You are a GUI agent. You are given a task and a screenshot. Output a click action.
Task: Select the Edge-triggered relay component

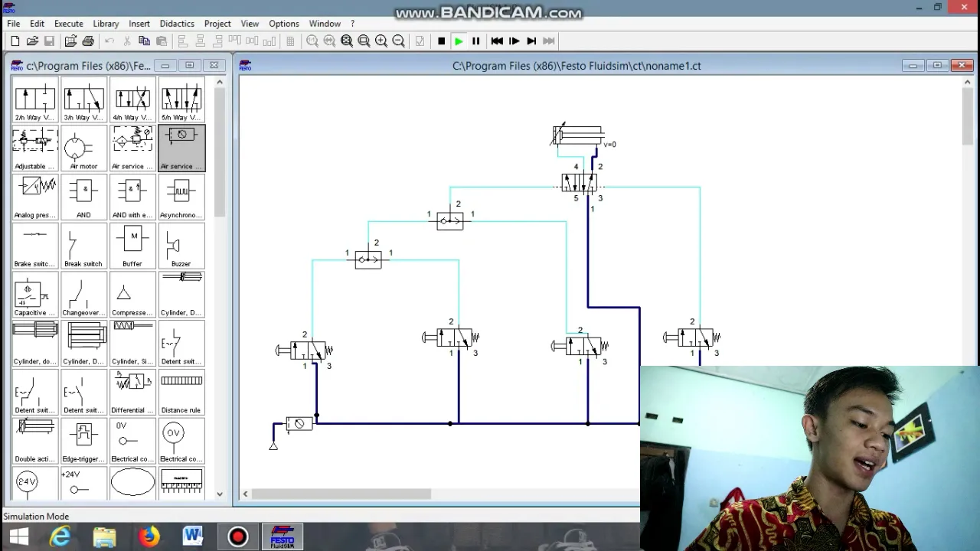pyautogui.click(x=83, y=442)
